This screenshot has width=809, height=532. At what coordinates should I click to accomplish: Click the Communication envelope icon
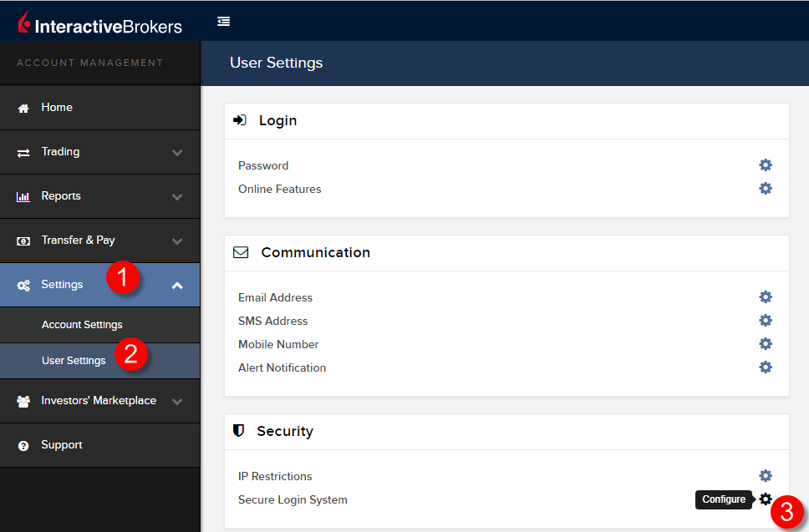click(241, 252)
